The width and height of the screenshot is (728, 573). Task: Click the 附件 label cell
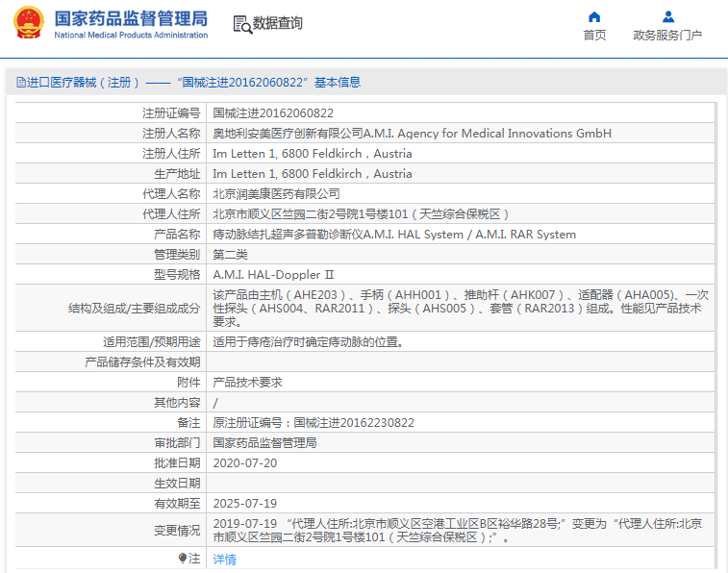(x=188, y=383)
